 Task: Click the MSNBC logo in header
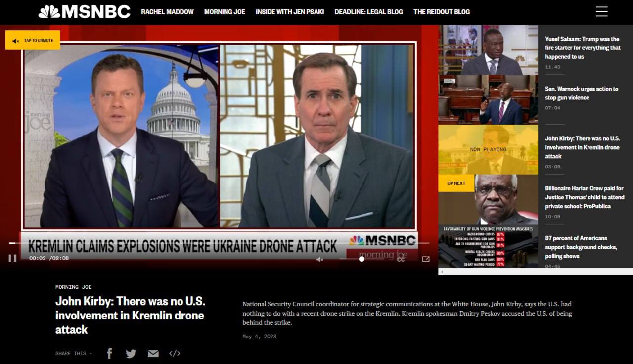tap(85, 12)
